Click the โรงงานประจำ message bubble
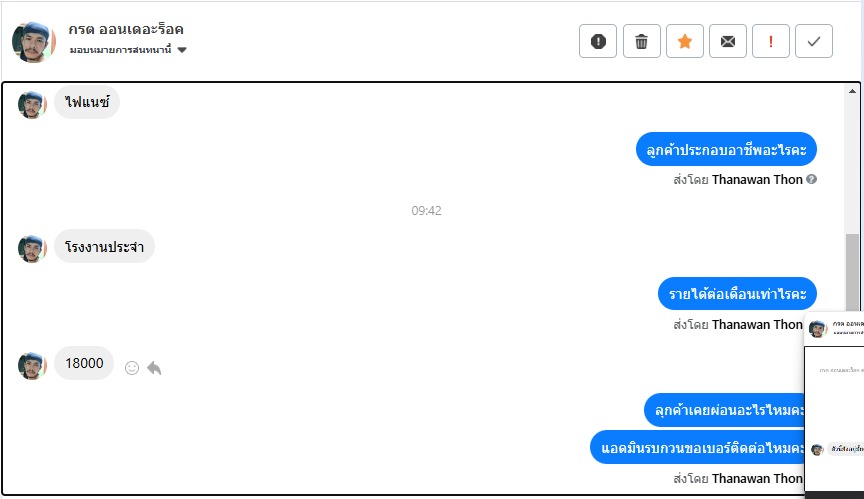This screenshot has width=864, height=499. [104, 246]
